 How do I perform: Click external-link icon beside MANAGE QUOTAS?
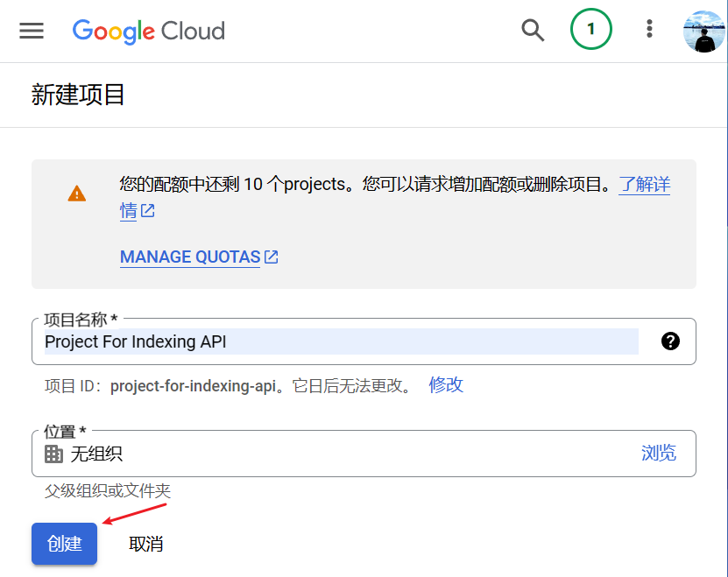272,257
